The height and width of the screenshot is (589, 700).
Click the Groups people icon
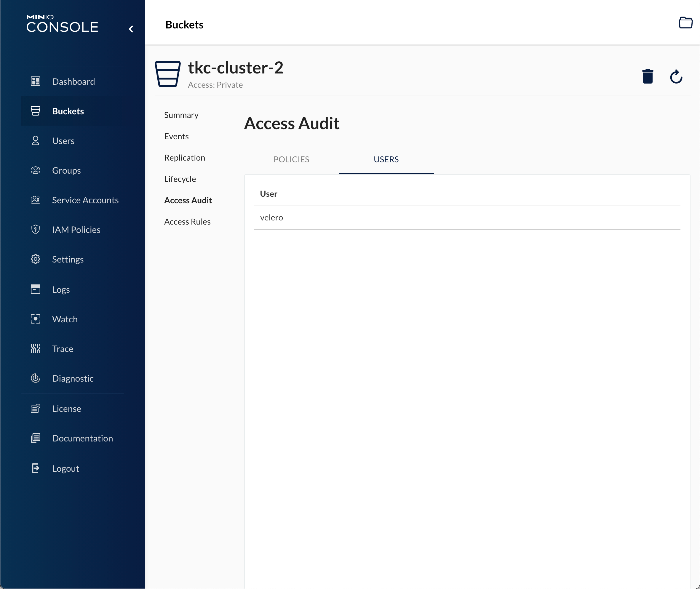coord(35,170)
